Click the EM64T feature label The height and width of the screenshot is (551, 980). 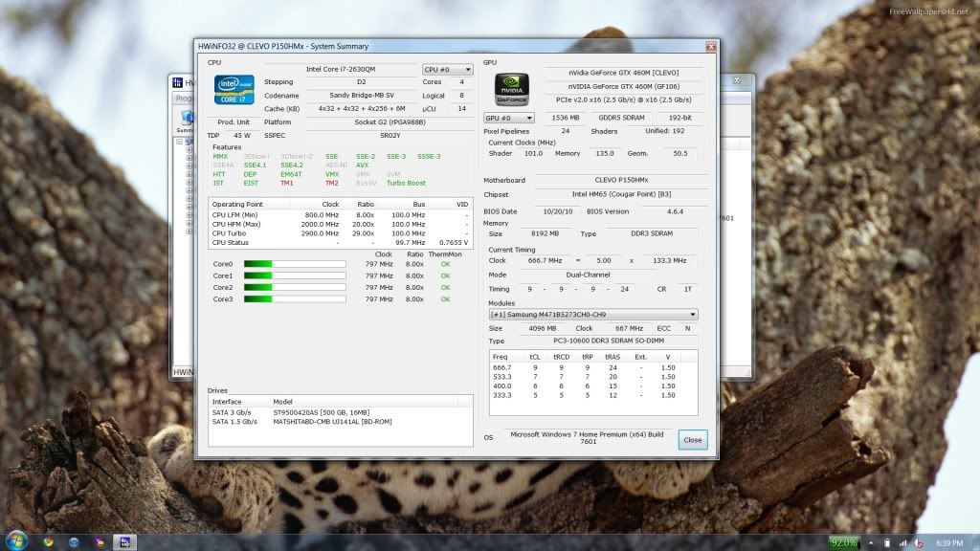(291, 174)
